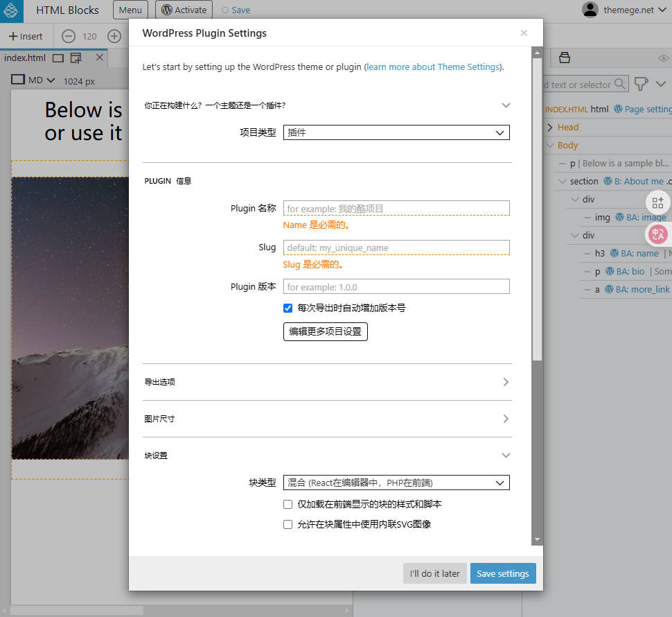Open the chevron dropdown next to filter icon
This screenshot has height=617, width=672.
661,84
